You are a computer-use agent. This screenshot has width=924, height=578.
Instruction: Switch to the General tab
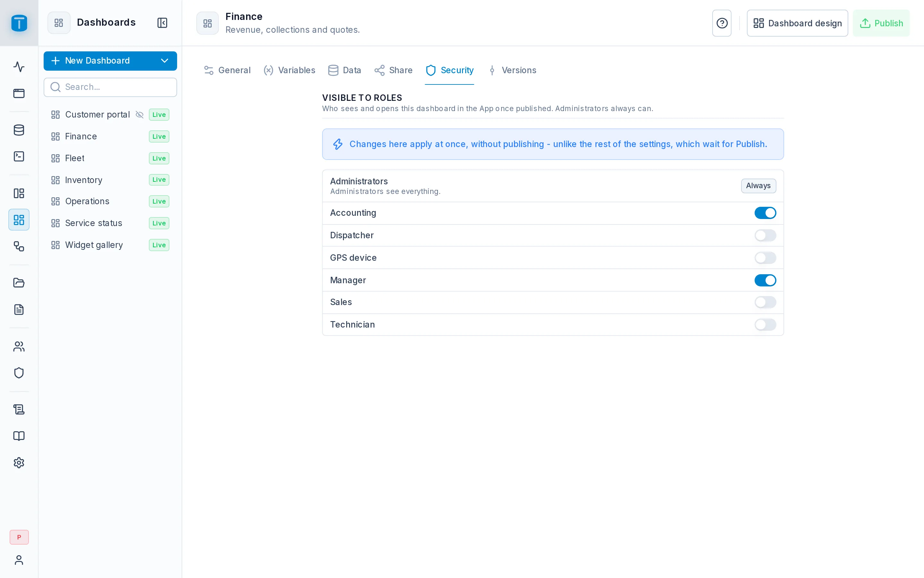[x=227, y=70]
